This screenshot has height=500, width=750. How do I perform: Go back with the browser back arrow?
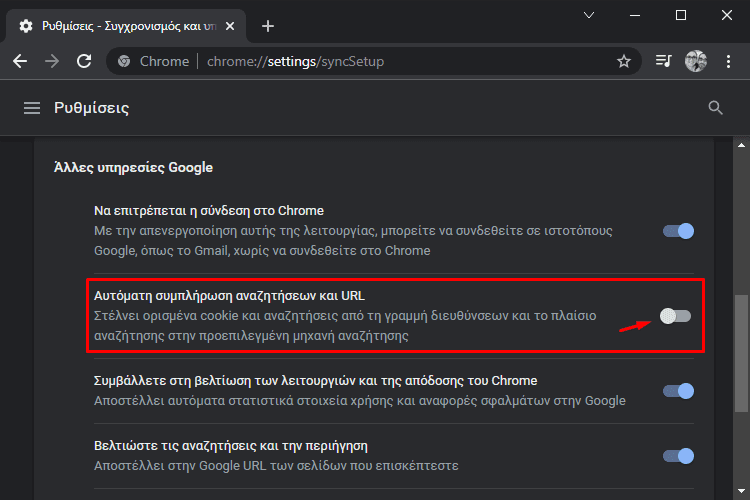[x=20, y=61]
